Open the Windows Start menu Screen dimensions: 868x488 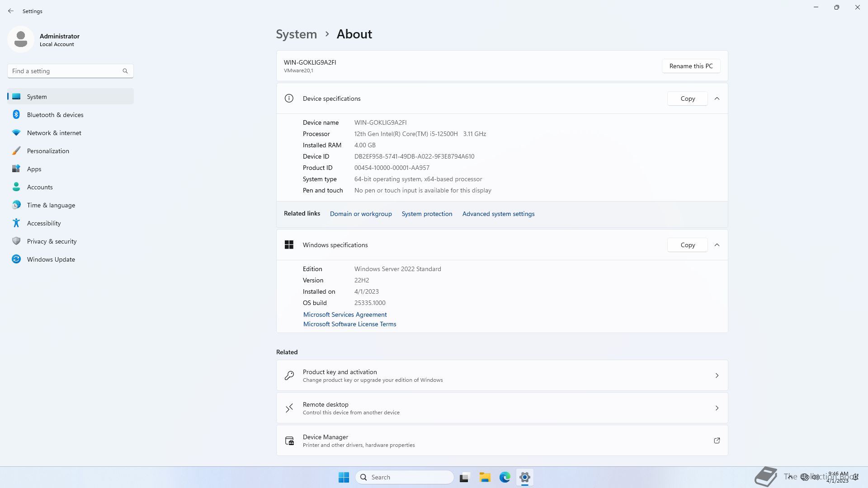pyautogui.click(x=344, y=477)
